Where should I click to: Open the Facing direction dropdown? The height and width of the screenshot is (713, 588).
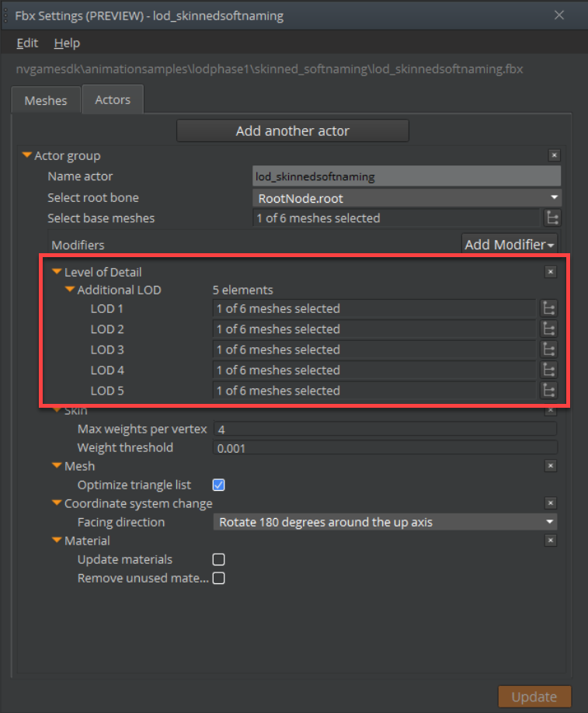[x=385, y=522]
